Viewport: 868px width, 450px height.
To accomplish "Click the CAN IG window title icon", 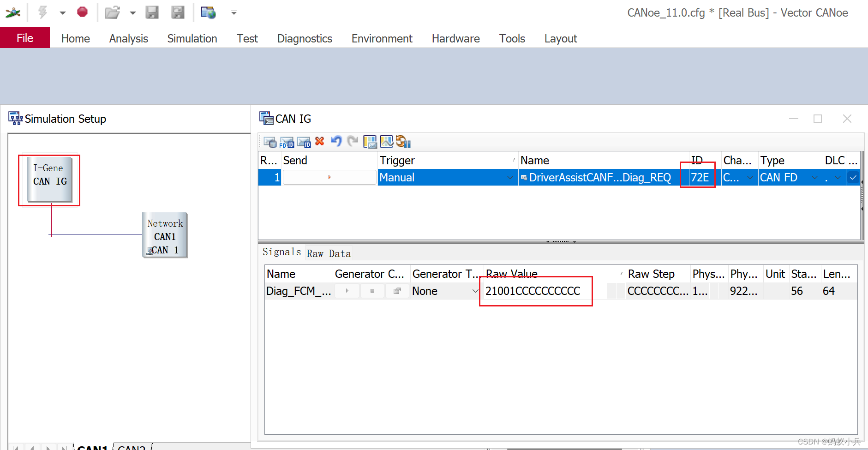I will (x=266, y=119).
